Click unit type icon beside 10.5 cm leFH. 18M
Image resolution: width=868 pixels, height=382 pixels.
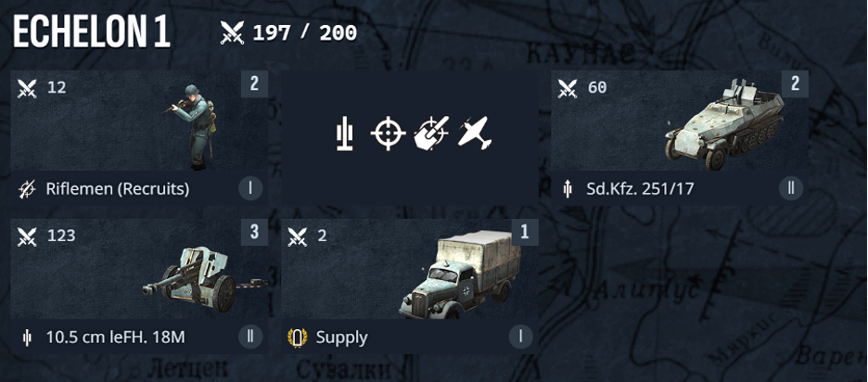click(27, 337)
